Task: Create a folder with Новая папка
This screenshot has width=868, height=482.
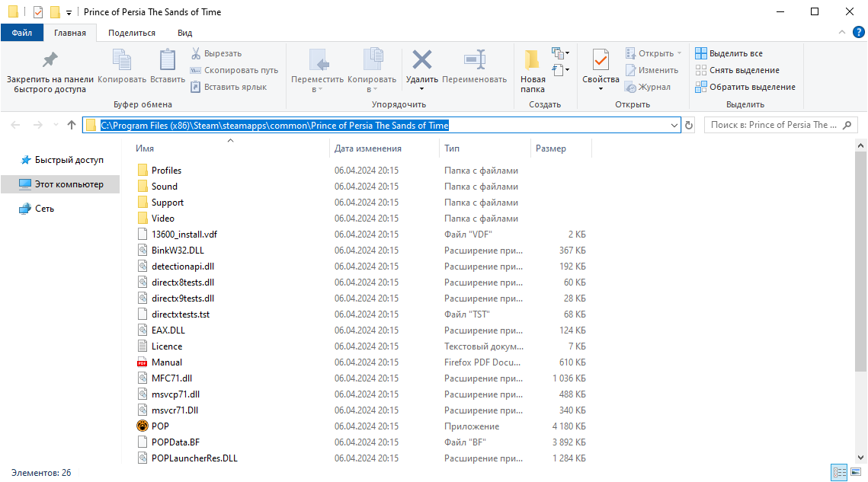Action: tap(533, 71)
